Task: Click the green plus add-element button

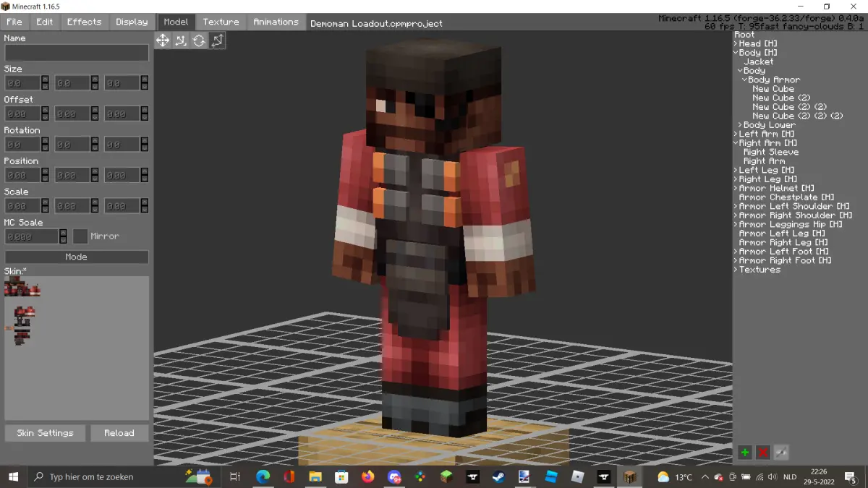Action: pos(744,453)
